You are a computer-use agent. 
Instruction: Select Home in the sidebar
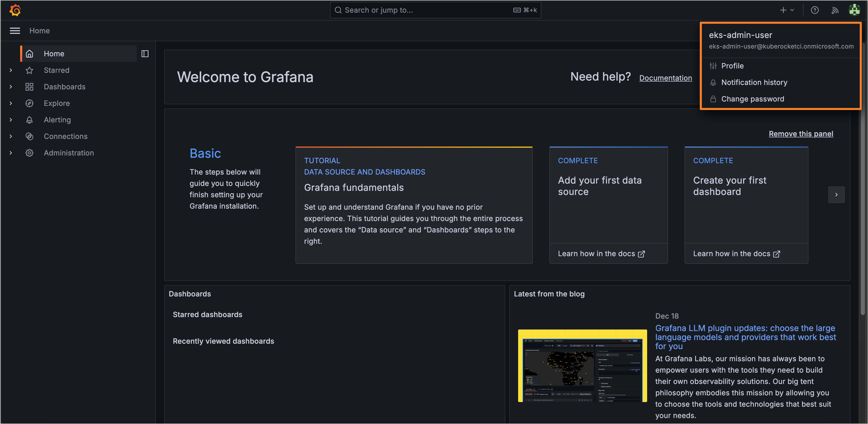(x=54, y=53)
